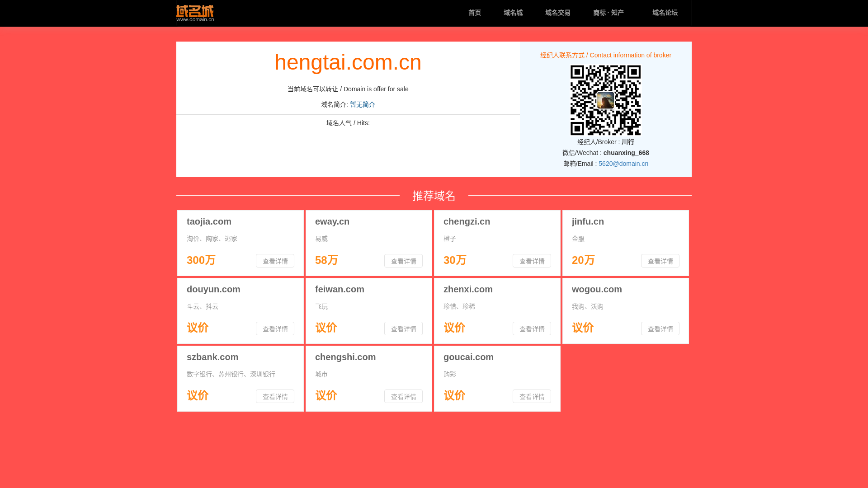Image resolution: width=868 pixels, height=488 pixels.
Task: Click the broker WeChat QR code
Action: [x=605, y=100]
